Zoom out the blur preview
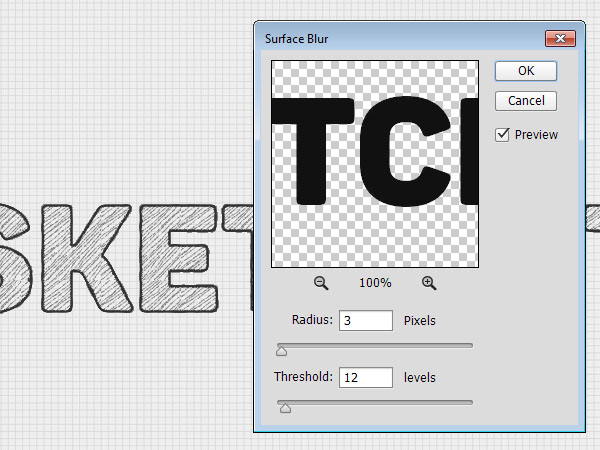The width and height of the screenshot is (600, 450). 321,283
